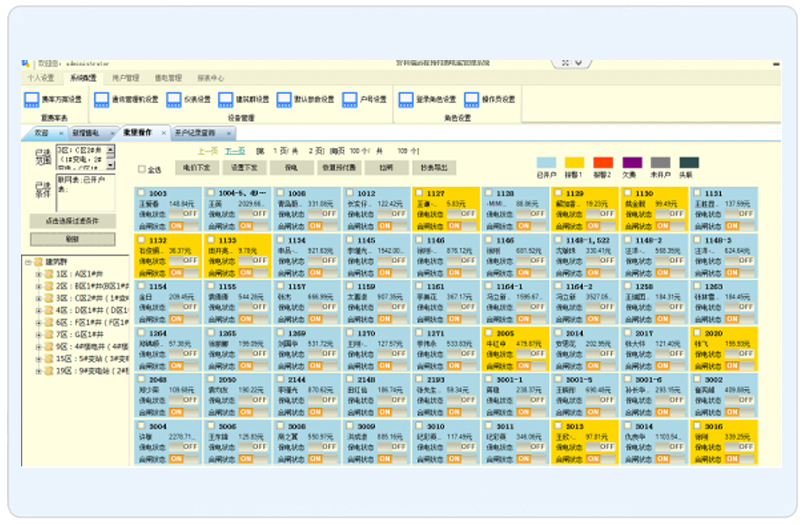Expand the 1区: A区1#井 tree node

coord(38,272)
